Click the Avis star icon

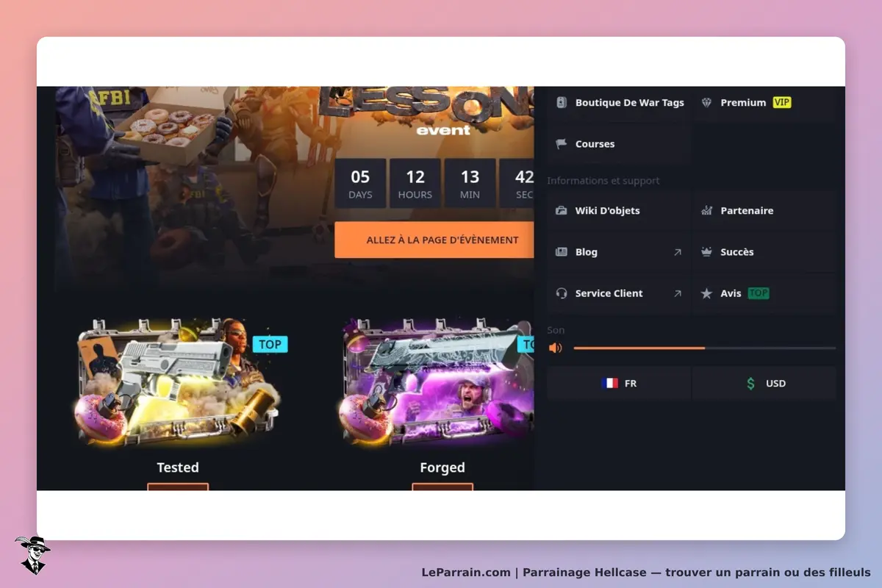(707, 293)
